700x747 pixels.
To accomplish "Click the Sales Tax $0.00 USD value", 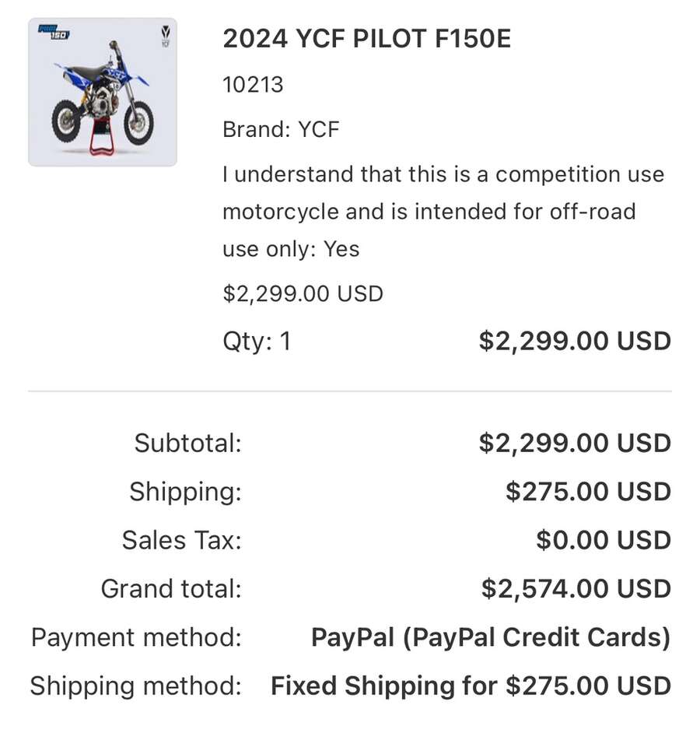I will click(x=603, y=540).
